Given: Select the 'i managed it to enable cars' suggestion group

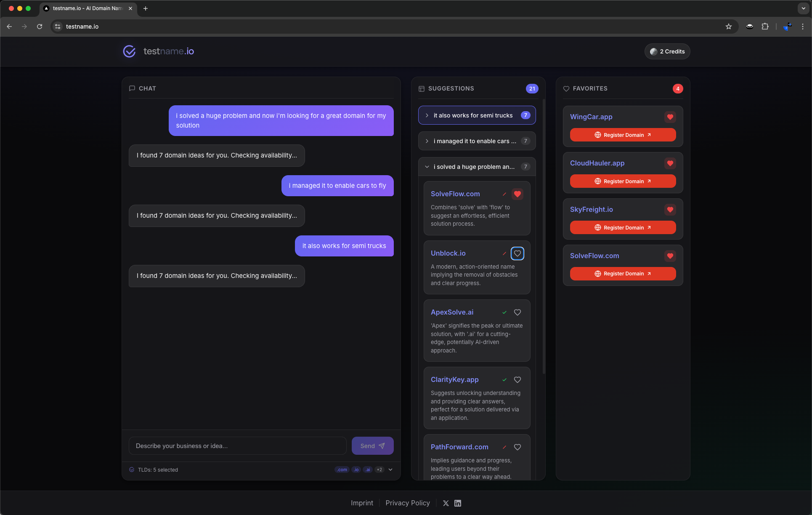Looking at the screenshot, I should coord(477,141).
